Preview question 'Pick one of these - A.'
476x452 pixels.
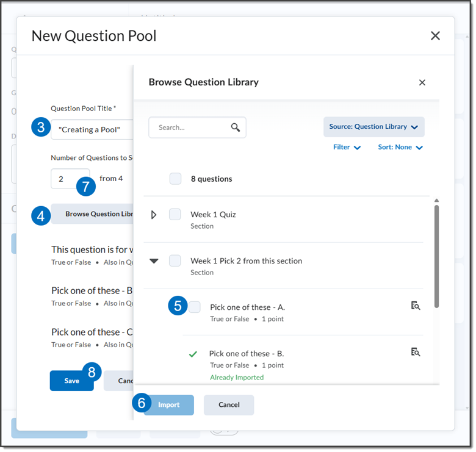pos(416,306)
